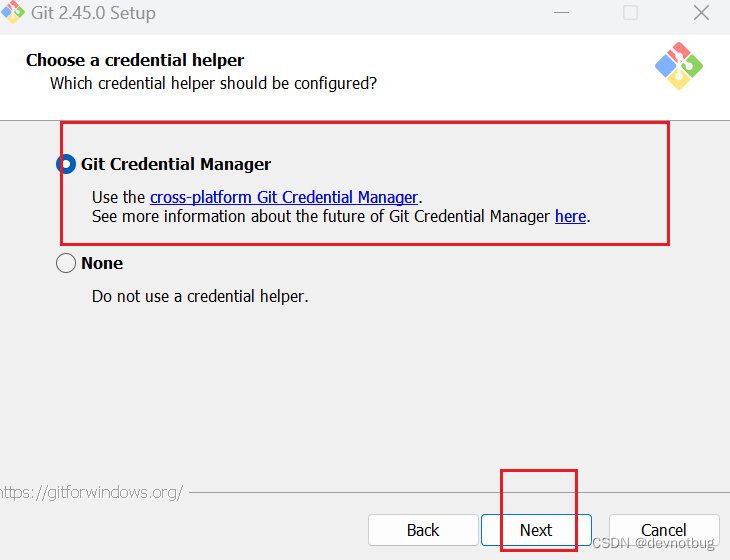Click the Next button
Image resolution: width=730 pixels, height=560 pixels.
[536, 530]
